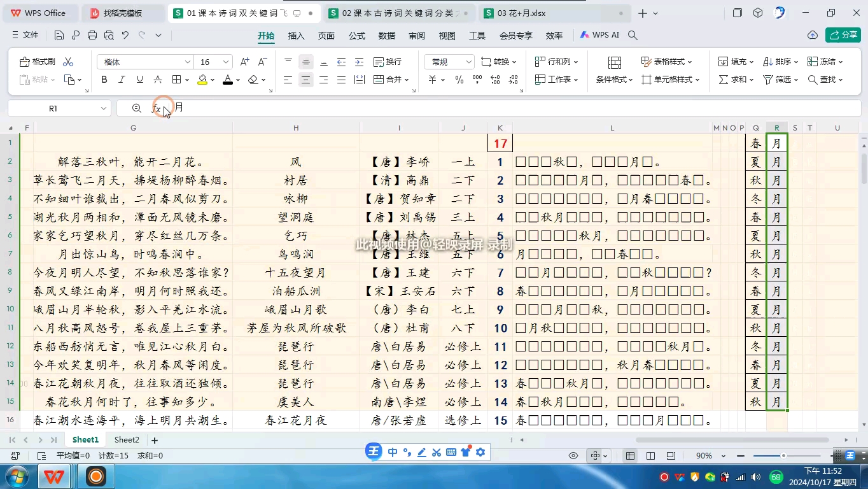Click the font color A swatch
Image resolution: width=868 pixels, height=489 pixels.
click(x=227, y=80)
